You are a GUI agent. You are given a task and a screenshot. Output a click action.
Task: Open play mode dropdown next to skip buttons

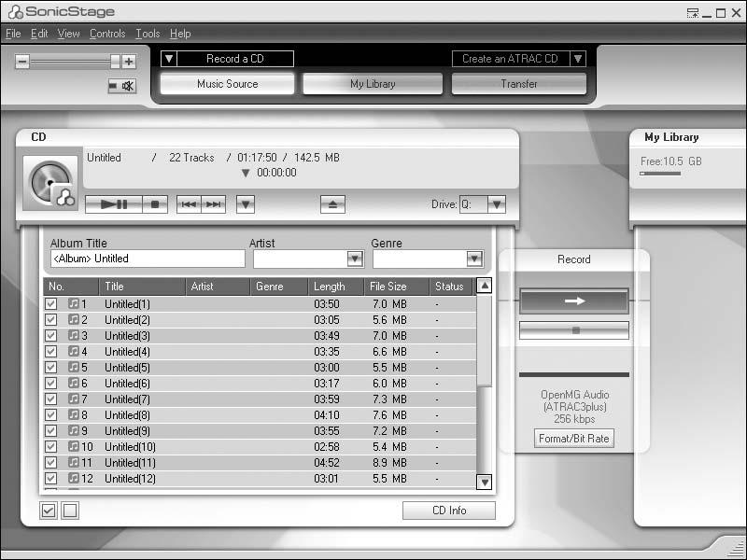click(x=246, y=204)
